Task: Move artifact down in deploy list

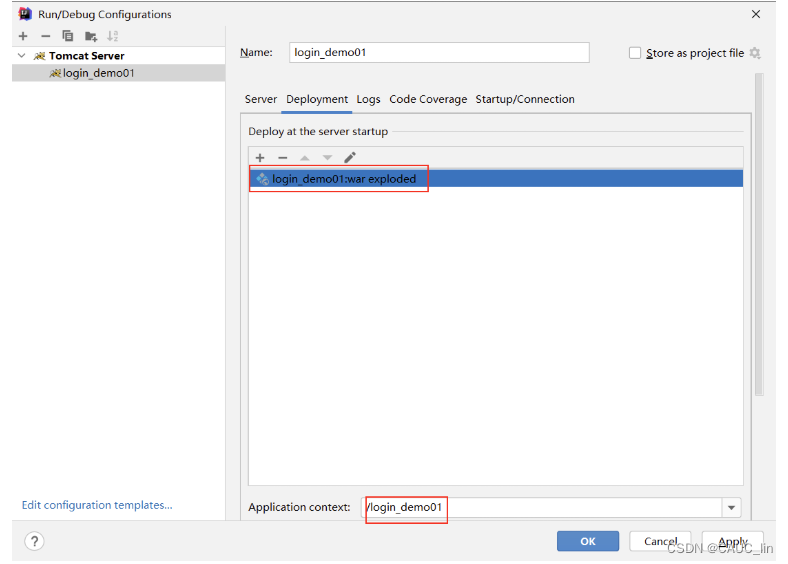Action: click(x=327, y=158)
